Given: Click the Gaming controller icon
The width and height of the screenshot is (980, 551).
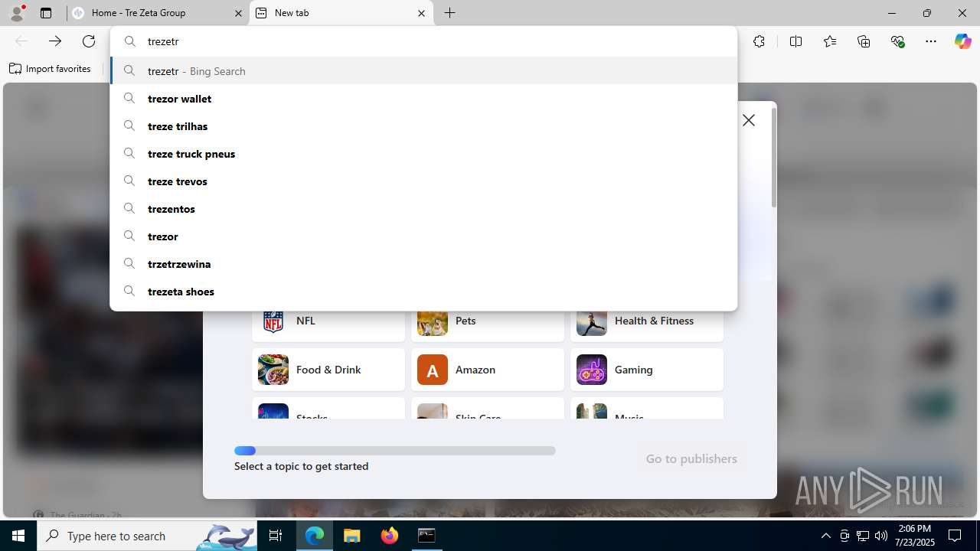Looking at the screenshot, I should pyautogui.click(x=592, y=370).
